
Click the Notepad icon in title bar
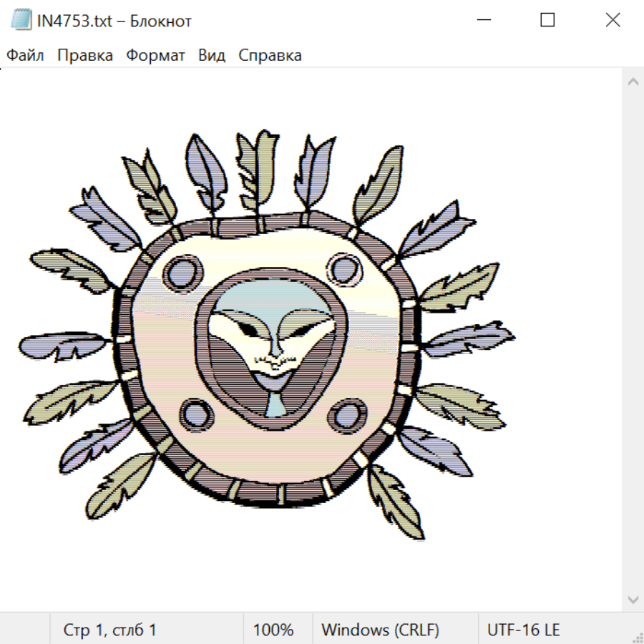(21, 20)
